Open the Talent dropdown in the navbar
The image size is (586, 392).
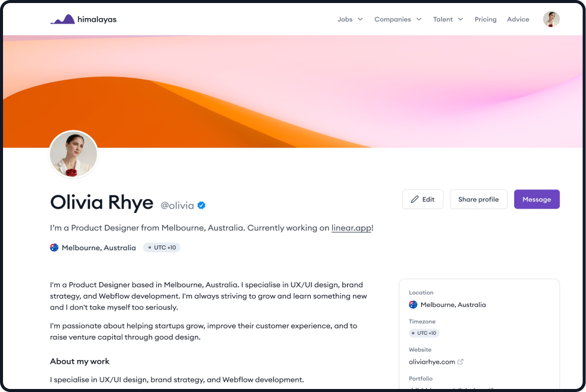pos(448,19)
